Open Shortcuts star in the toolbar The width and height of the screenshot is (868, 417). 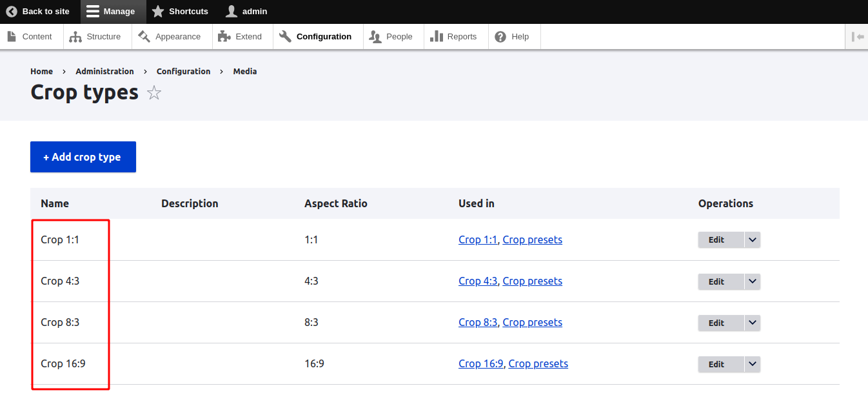(158, 12)
